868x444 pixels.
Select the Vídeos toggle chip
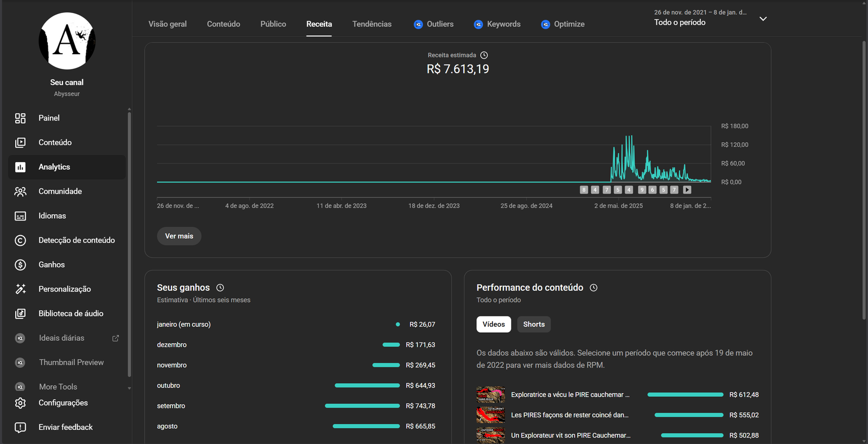tap(493, 325)
